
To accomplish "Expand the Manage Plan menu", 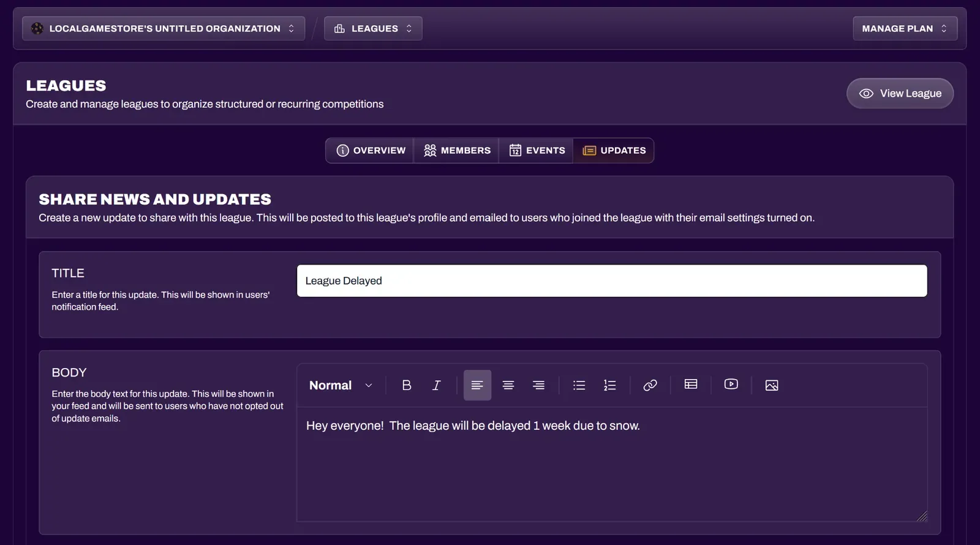I will [905, 28].
